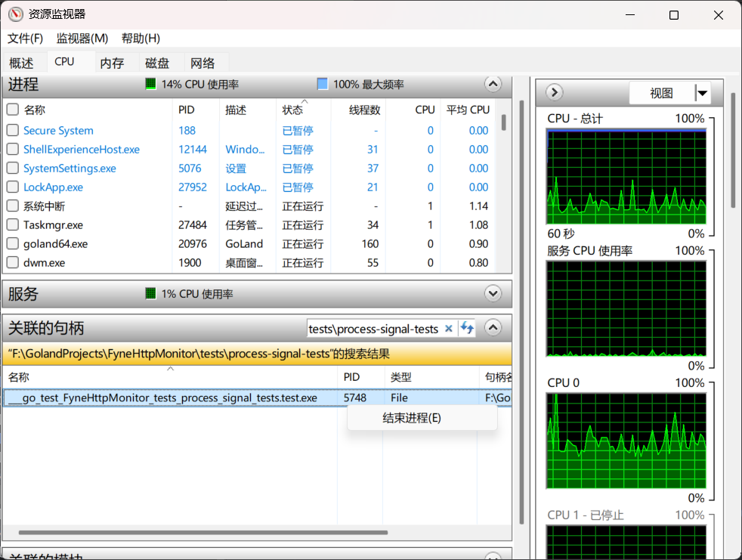Check the select-all checkbox beside 名称
The width and height of the screenshot is (742, 560).
[x=13, y=110]
